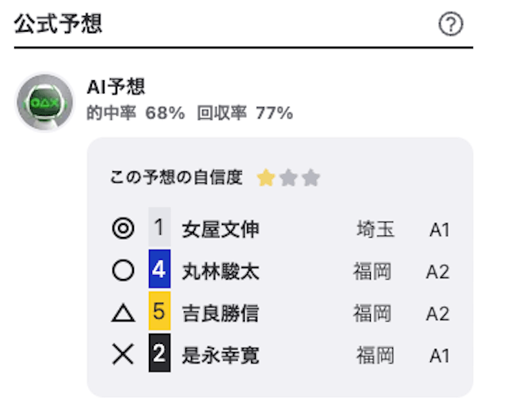Select the white number 1 badge
This screenshot has height=420, width=507.
pos(159,227)
